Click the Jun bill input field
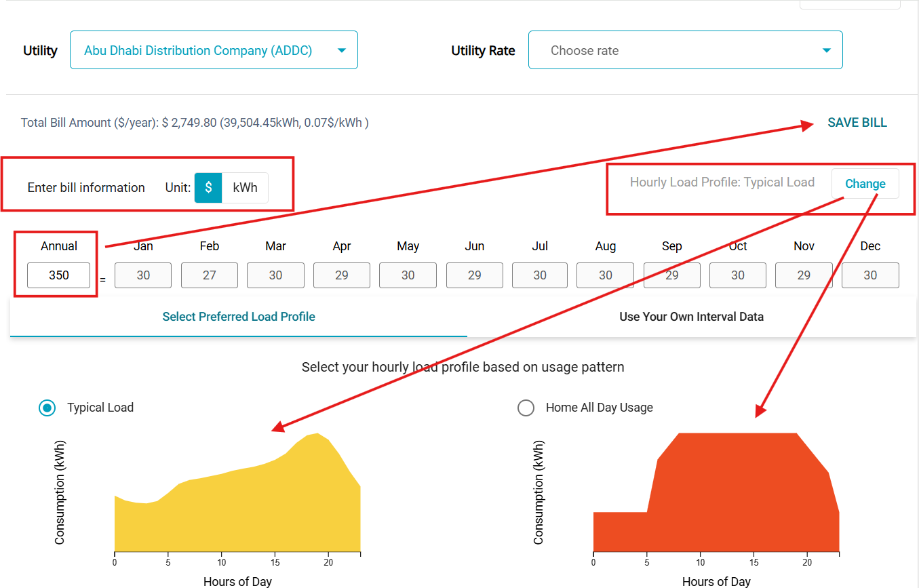Screen dimensions: 919x588 [x=474, y=275]
